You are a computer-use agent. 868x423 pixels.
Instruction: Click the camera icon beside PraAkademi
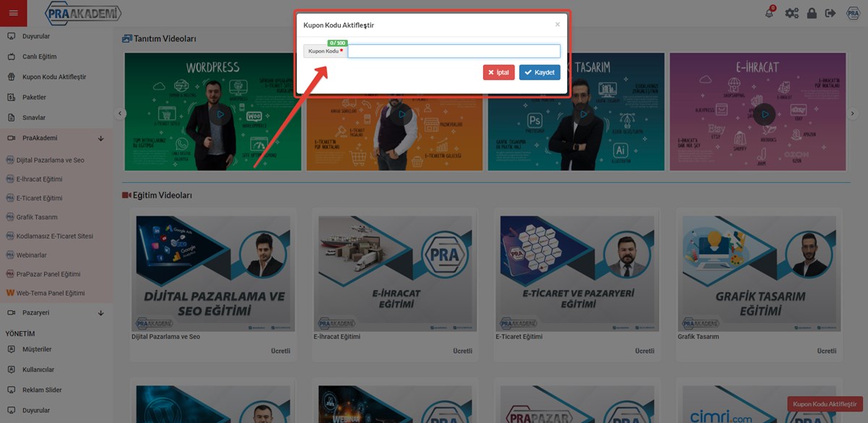point(11,137)
